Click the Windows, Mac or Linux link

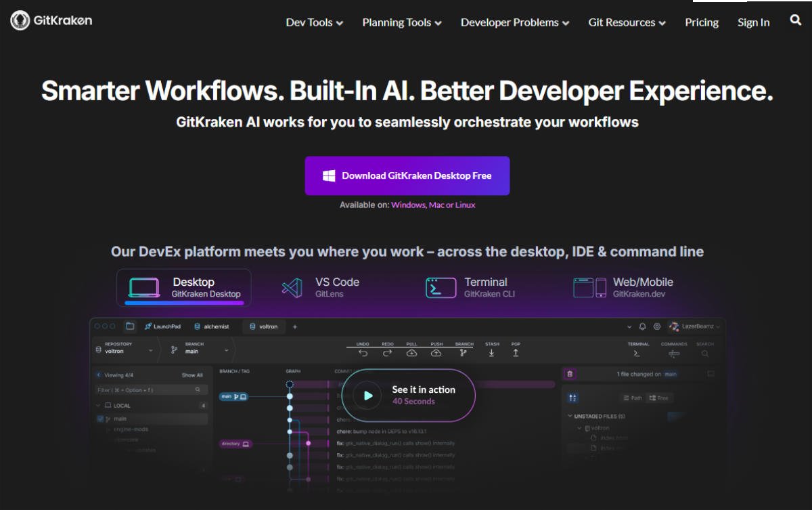point(433,205)
